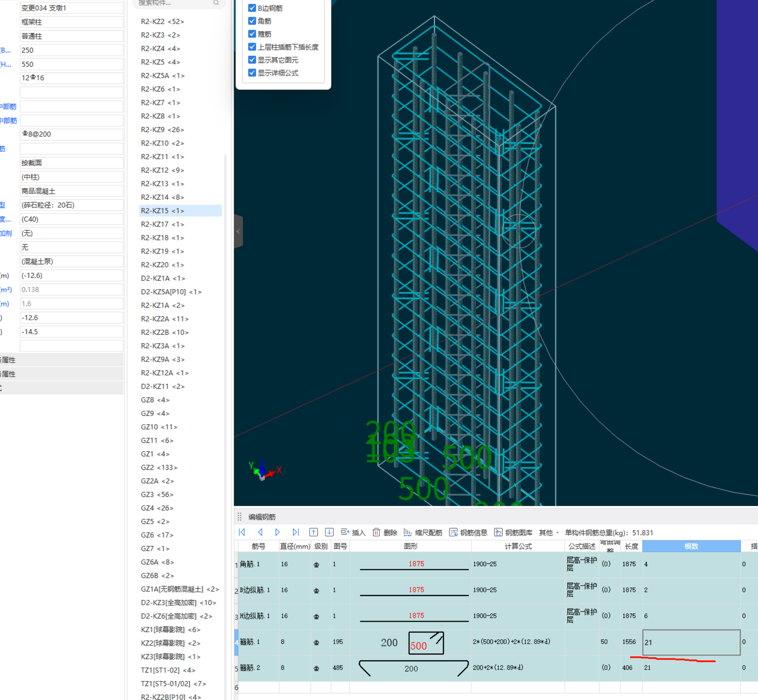Click the 长度 column header
Viewport: 758px width, 700px height.
[631, 546]
